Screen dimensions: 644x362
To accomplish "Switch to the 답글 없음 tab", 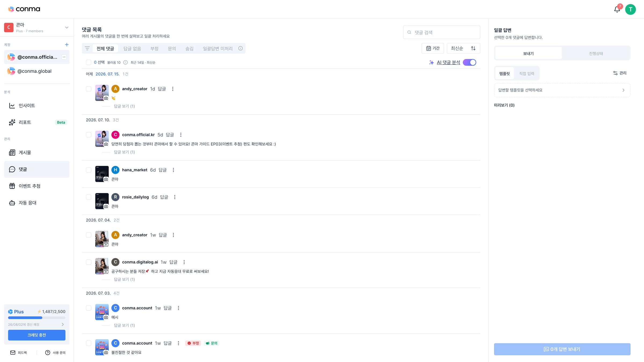I will tap(132, 49).
